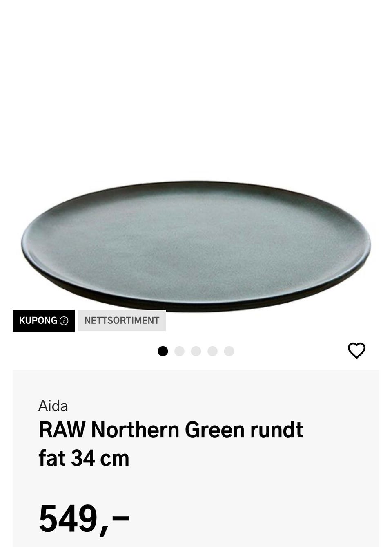
Task: Open the Aida brand link
Action: coord(53,406)
